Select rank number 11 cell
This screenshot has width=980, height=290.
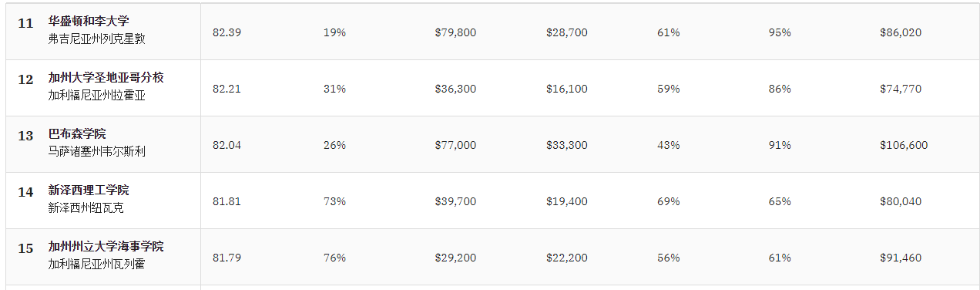point(25,23)
